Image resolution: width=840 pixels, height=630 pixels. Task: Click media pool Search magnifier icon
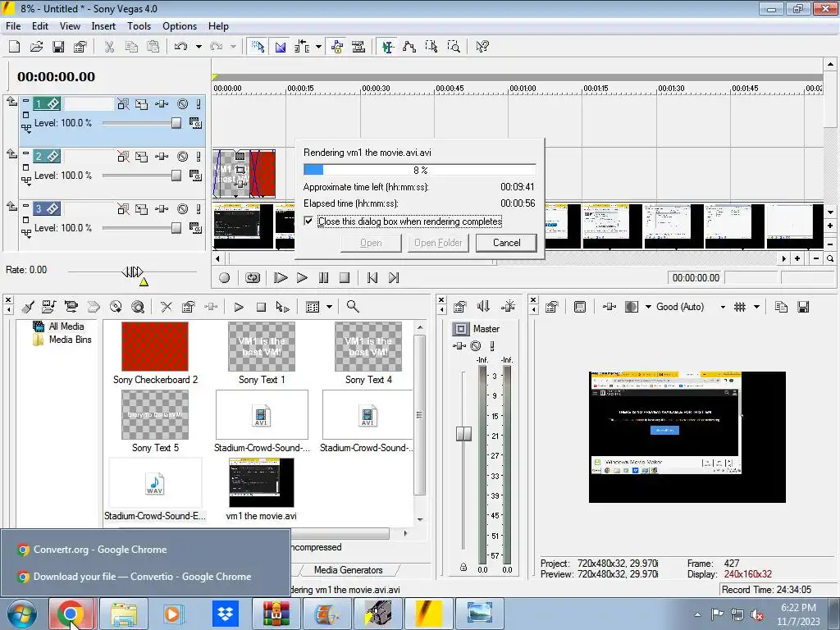353,307
